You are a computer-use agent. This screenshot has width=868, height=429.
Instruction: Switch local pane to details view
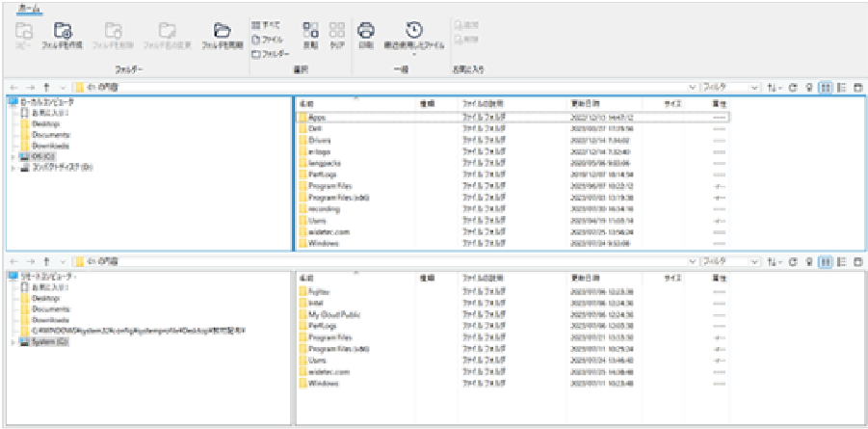point(825,87)
